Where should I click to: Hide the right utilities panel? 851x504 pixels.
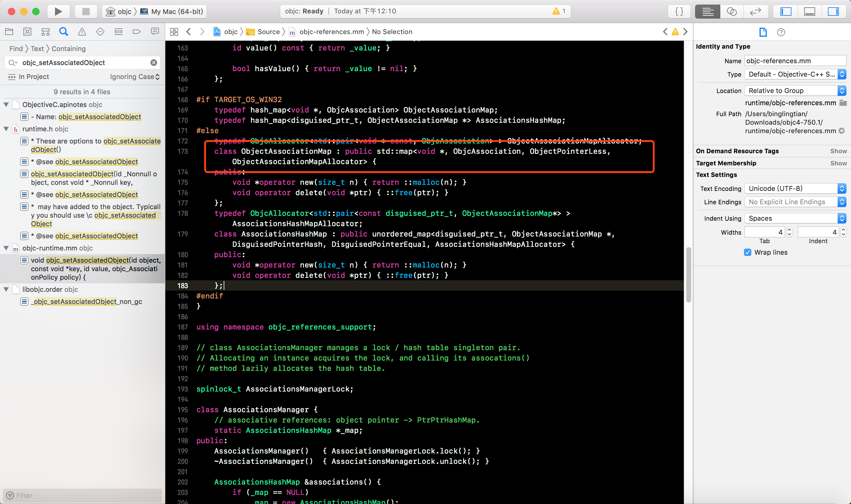[x=833, y=12]
